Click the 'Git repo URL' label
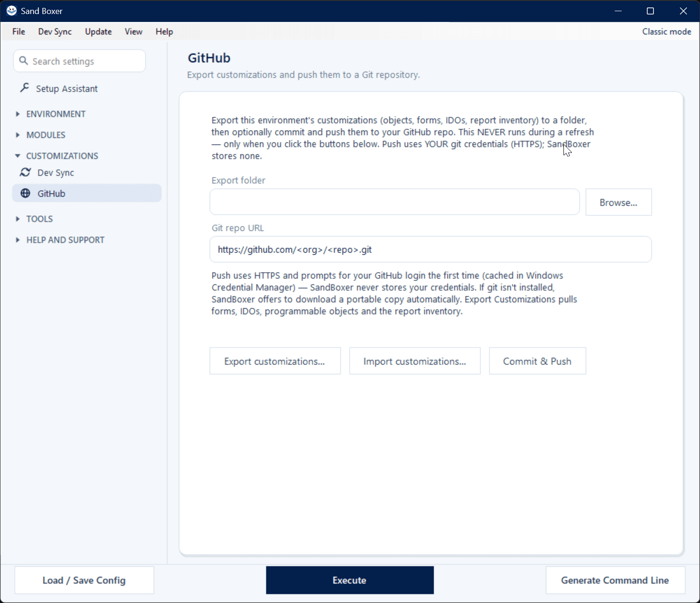The width and height of the screenshot is (700, 603). coord(238,228)
